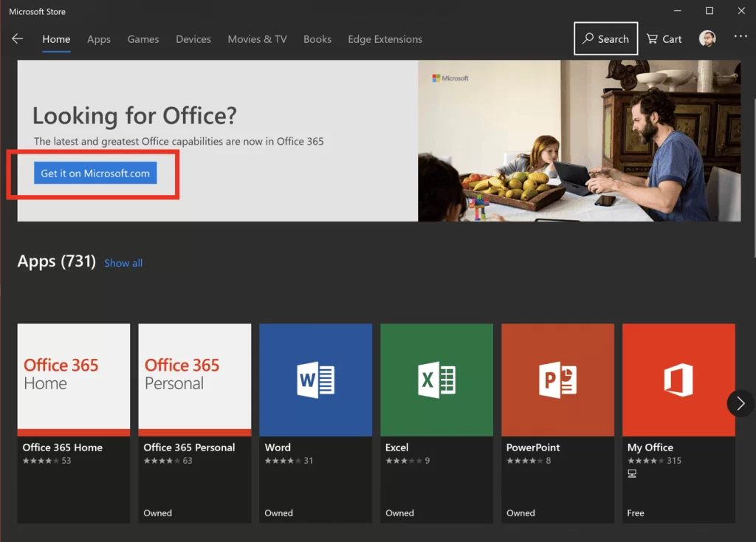Open the Edge Extensions tab
Screen dimensions: 756x542
point(385,39)
